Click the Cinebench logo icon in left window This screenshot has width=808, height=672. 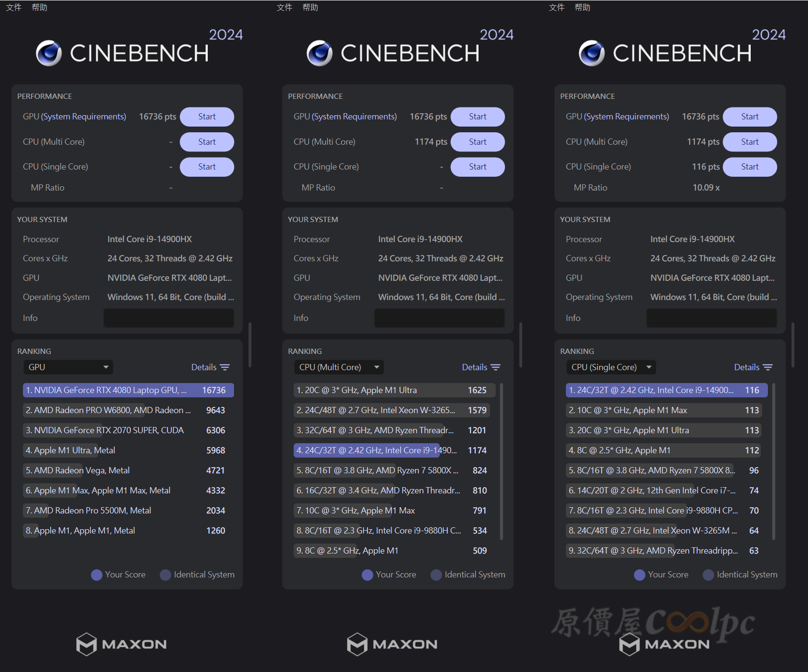pos(49,53)
